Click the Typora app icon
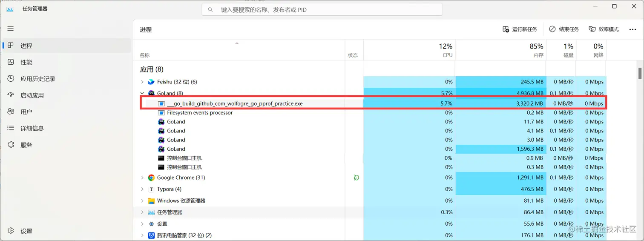644x241 pixels. [151, 189]
